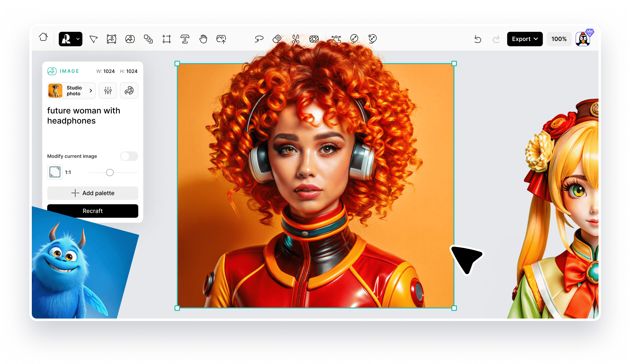Expand the Studio photo style selector
Viewport: 630px width, 364px height.
(x=71, y=91)
